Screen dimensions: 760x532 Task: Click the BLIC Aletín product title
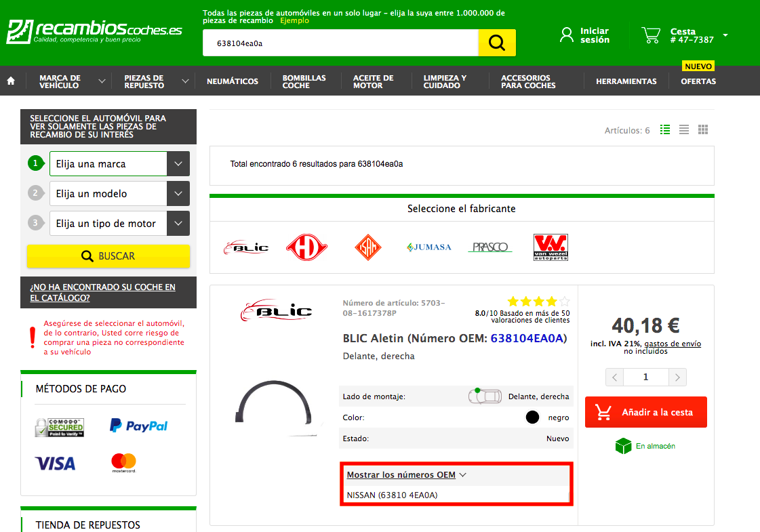(x=455, y=337)
